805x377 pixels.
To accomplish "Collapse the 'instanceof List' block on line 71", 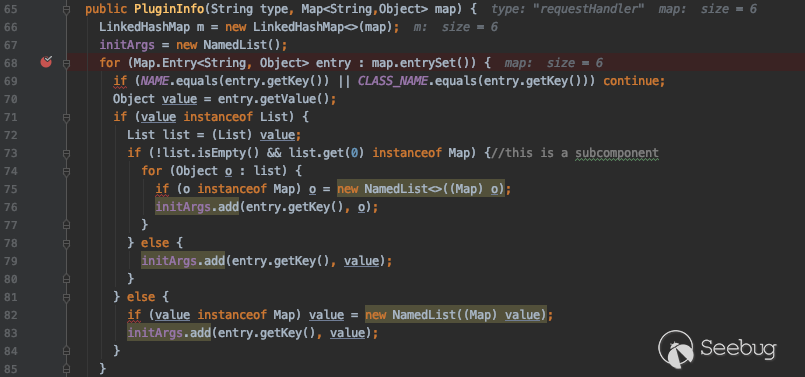I will click(x=66, y=117).
